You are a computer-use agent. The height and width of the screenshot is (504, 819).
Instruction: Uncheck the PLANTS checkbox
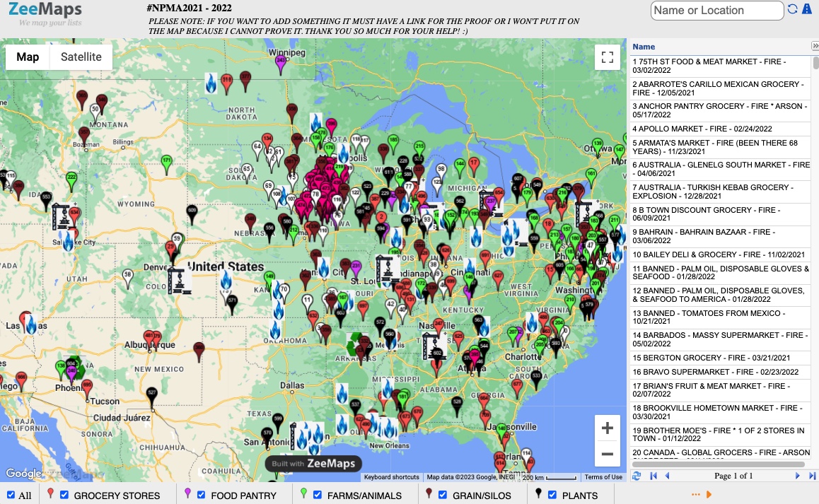click(x=552, y=495)
